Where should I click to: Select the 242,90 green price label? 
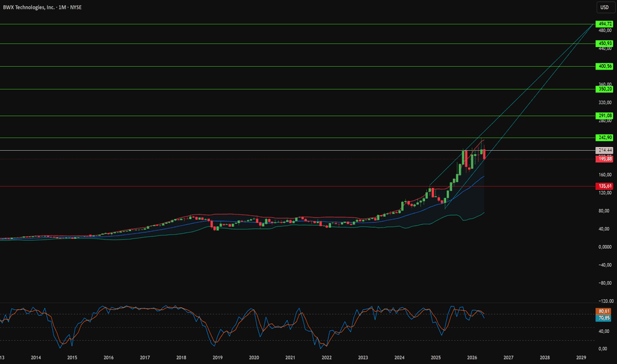tap(604, 138)
